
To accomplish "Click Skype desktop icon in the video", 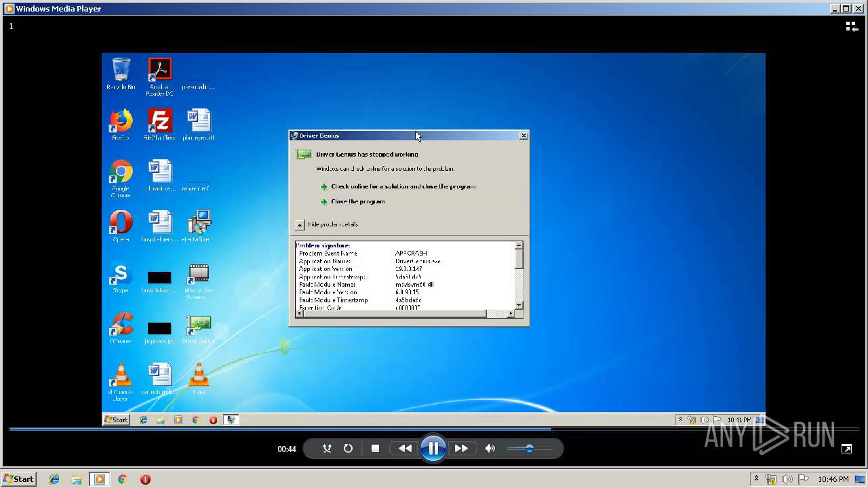I will click(121, 278).
